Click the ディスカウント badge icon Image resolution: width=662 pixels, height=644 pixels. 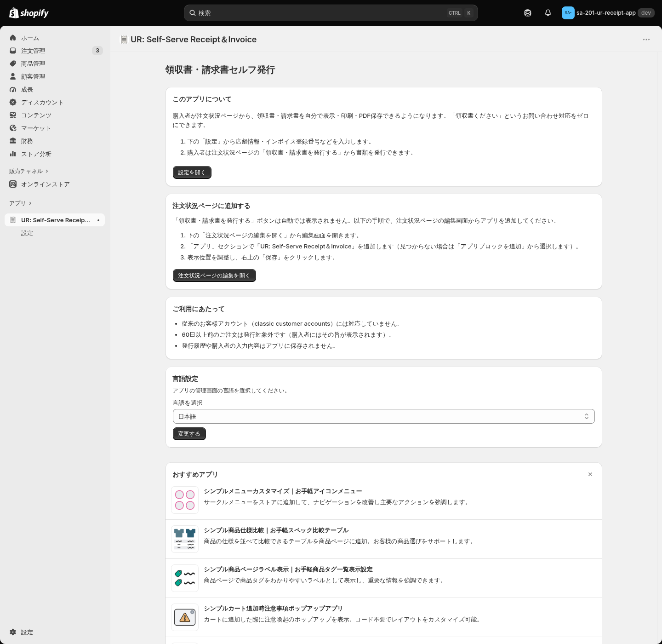coord(13,102)
